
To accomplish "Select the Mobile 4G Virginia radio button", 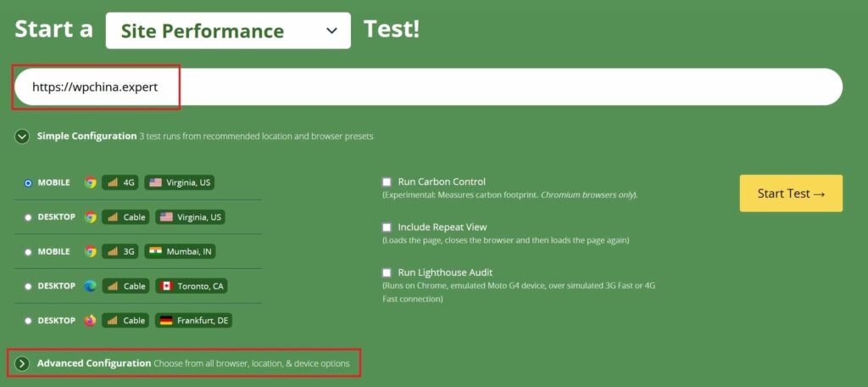I will point(28,183).
